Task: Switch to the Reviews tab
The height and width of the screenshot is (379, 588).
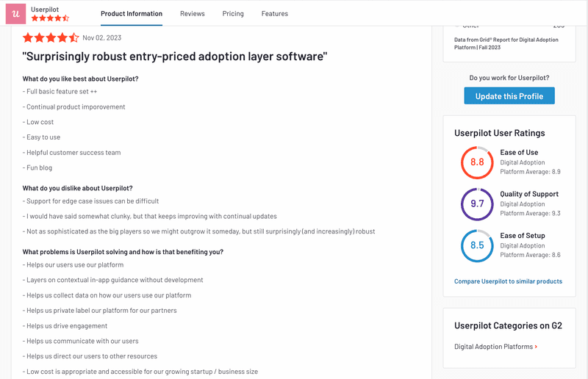Action: point(193,14)
